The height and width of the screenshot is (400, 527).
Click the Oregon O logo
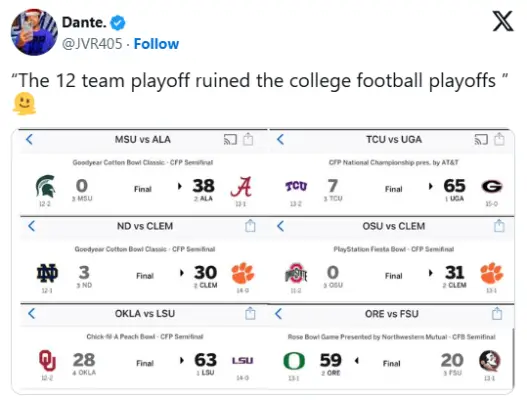pos(294,361)
